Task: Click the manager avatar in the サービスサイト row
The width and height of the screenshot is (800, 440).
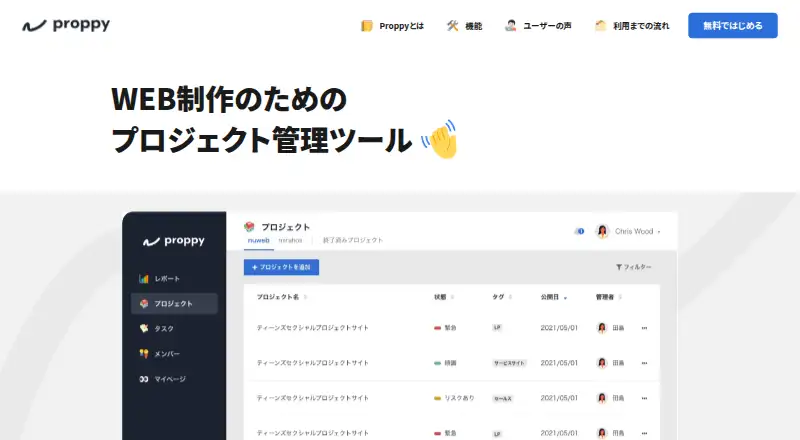Action: [602, 363]
